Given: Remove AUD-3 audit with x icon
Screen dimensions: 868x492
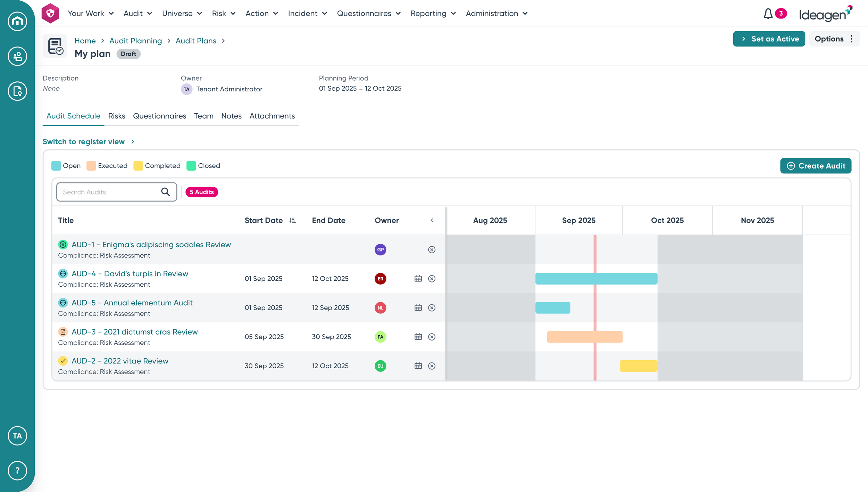Looking at the screenshot, I should click(432, 337).
